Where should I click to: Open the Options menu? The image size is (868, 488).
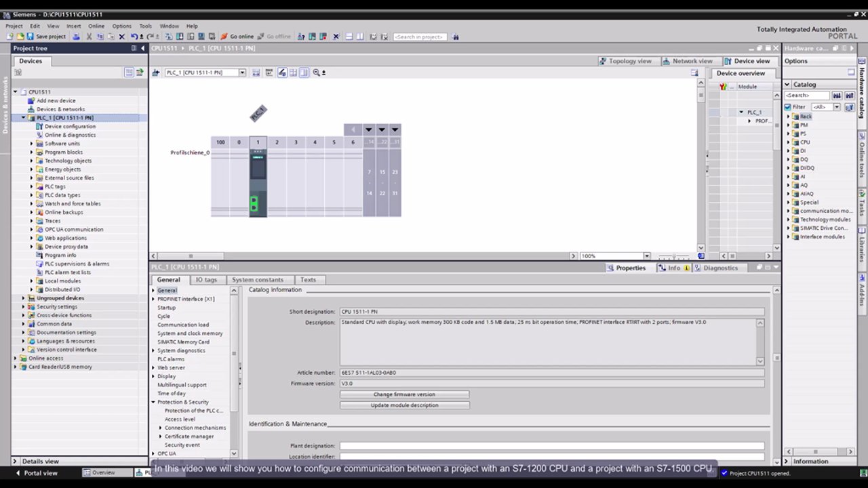[122, 26]
